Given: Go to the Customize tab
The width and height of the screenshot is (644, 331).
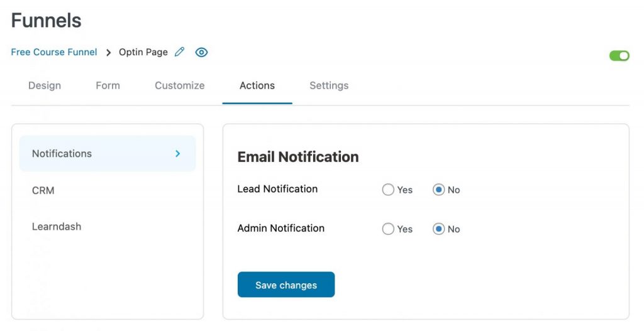Looking at the screenshot, I should click(x=179, y=85).
